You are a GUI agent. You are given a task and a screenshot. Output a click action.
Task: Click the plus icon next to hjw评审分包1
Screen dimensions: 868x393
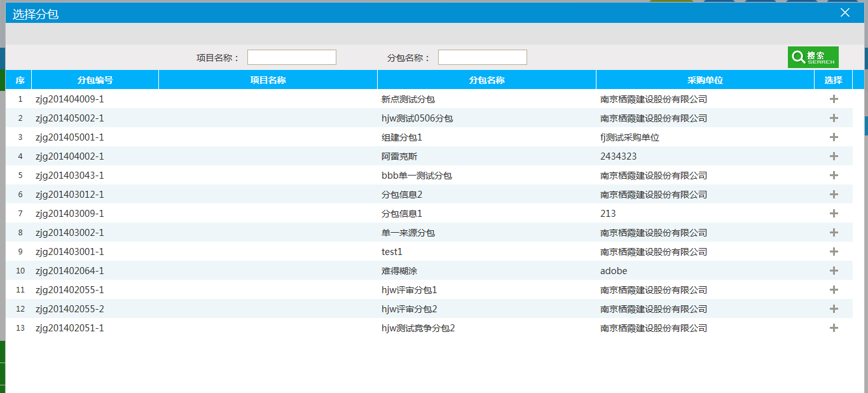click(833, 289)
